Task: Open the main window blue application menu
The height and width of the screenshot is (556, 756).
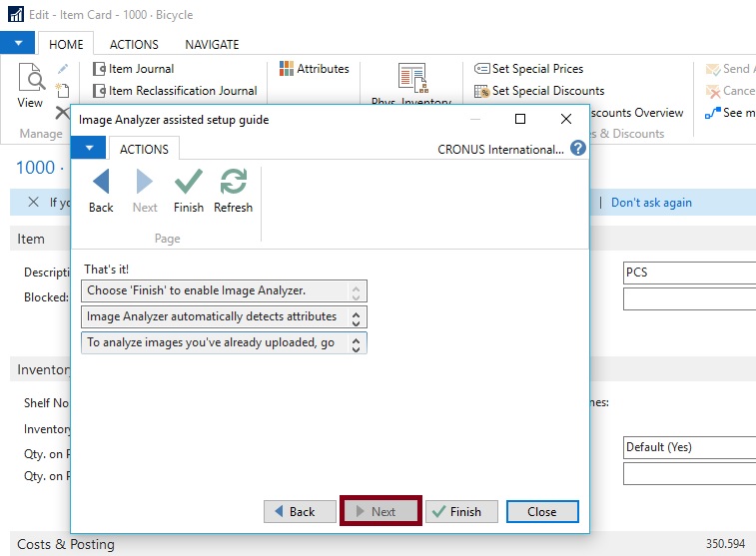Action: pos(17,44)
